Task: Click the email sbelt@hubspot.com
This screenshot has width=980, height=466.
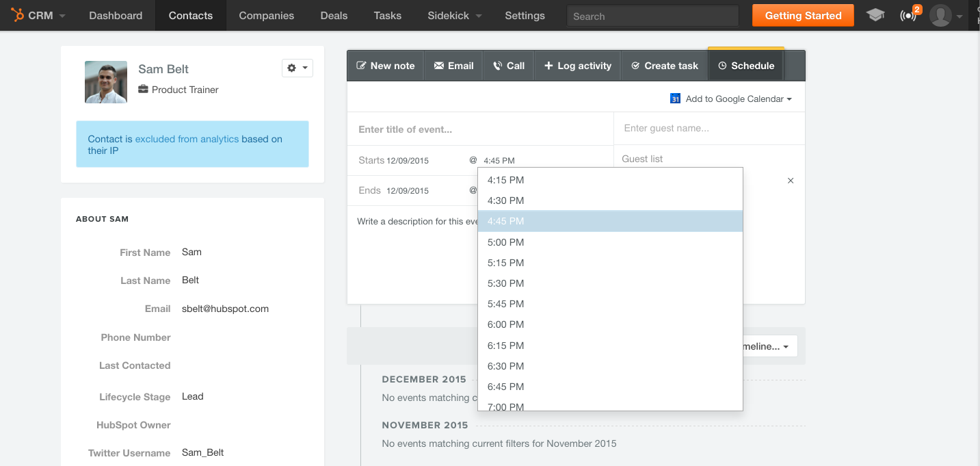Action: pos(225,309)
